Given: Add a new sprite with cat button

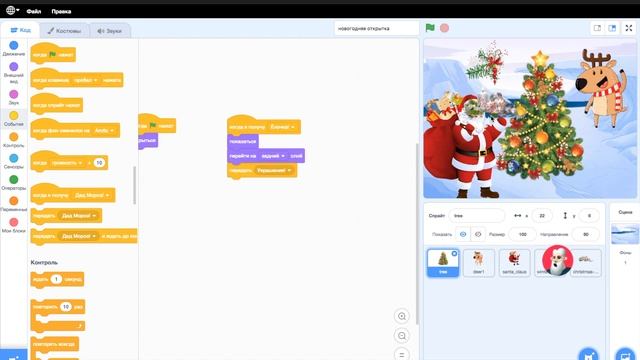Looking at the screenshot, I should click(x=588, y=354).
